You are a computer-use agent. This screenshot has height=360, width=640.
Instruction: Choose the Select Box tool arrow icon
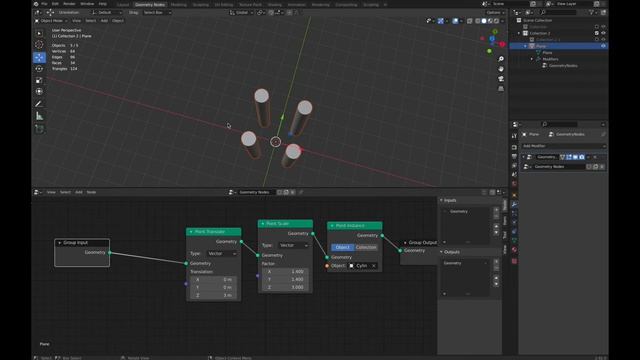point(39,33)
